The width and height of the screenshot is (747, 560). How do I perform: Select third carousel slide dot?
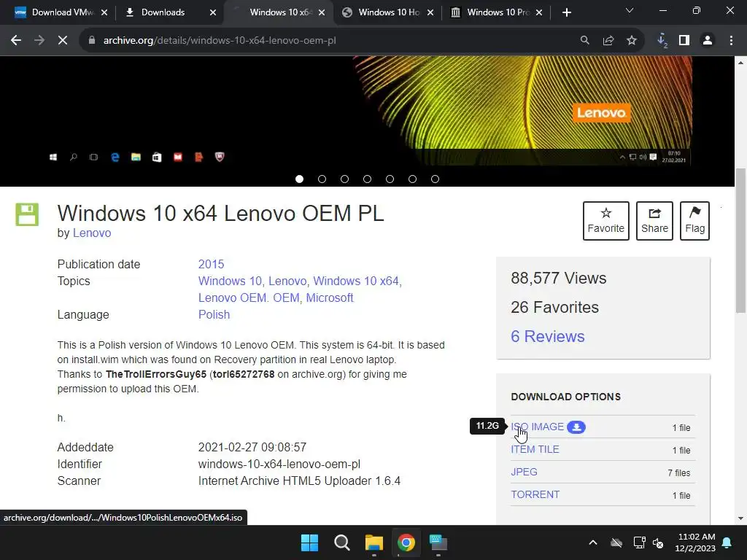[x=344, y=179]
